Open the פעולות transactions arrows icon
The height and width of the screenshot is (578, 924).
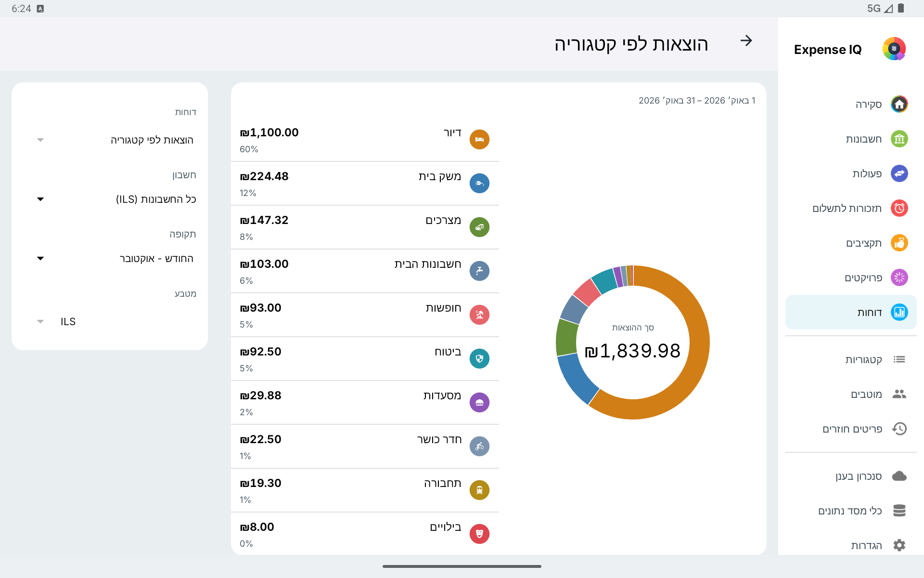click(x=899, y=173)
